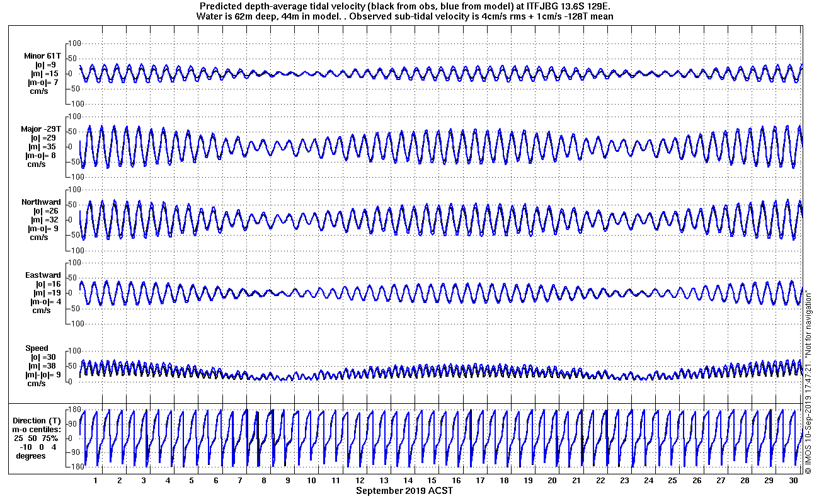Click day 30 on the date axis
This screenshot has height=504, width=819.
point(793,480)
